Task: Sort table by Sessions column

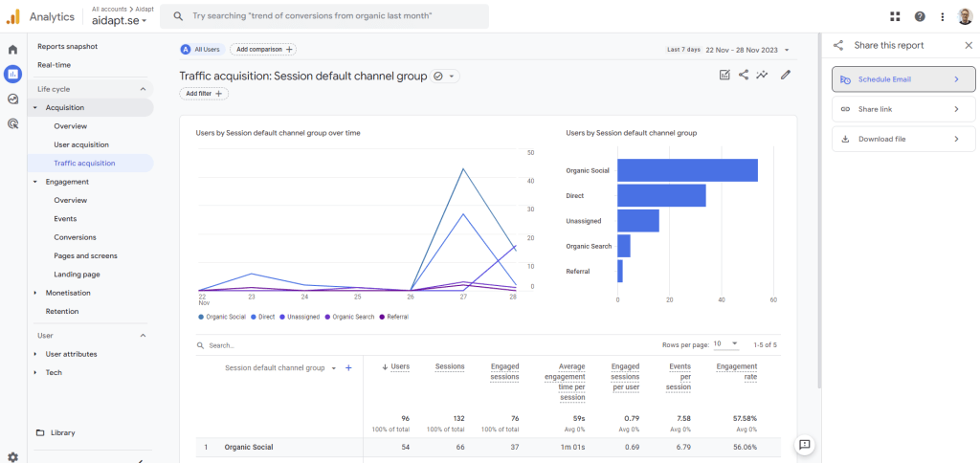Action: [450, 366]
